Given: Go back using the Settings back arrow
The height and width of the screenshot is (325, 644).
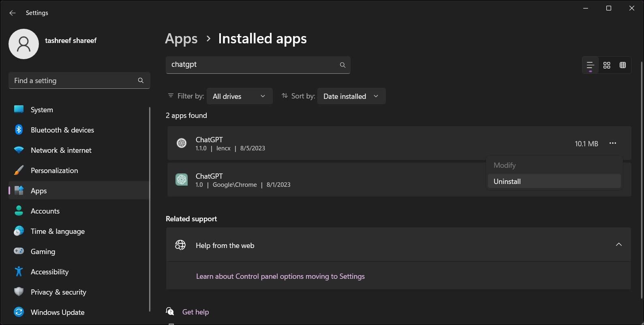Looking at the screenshot, I should [x=12, y=13].
